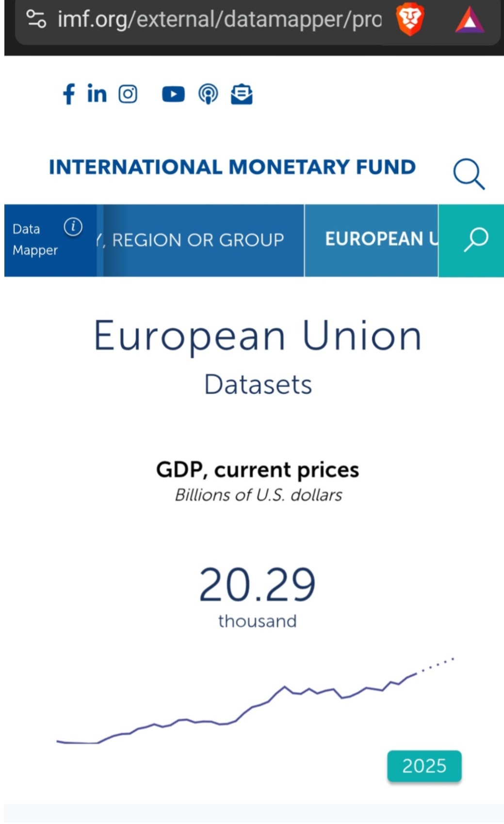Click the teal Data Mapper search icon
This screenshot has width=504, height=824.
[x=475, y=240]
